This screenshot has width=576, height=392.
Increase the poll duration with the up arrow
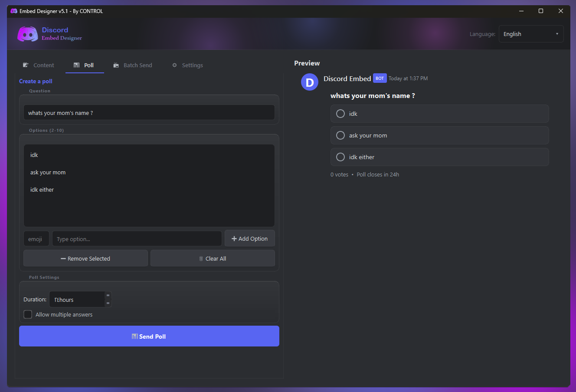(x=108, y=295)
